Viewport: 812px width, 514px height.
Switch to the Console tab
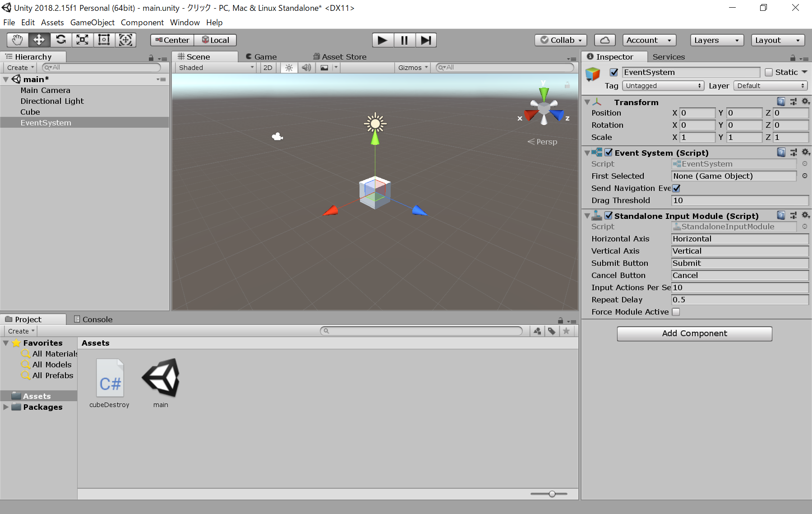coord(93,320)
